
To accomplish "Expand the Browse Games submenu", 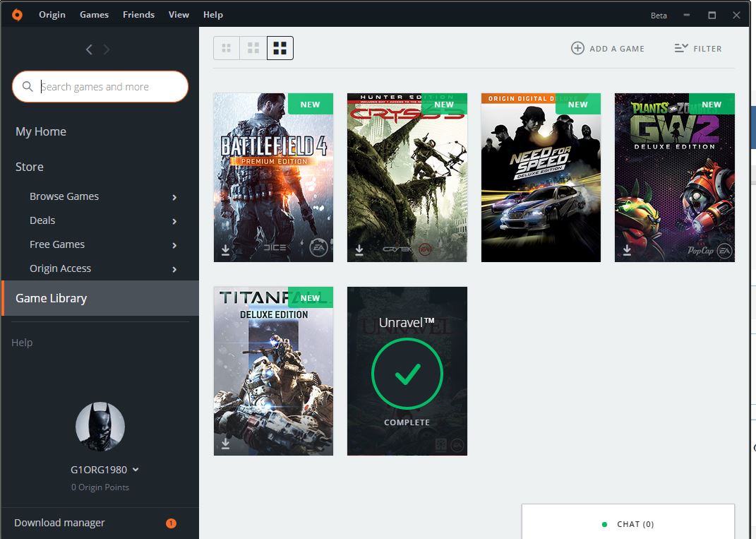I will [174, 197].
